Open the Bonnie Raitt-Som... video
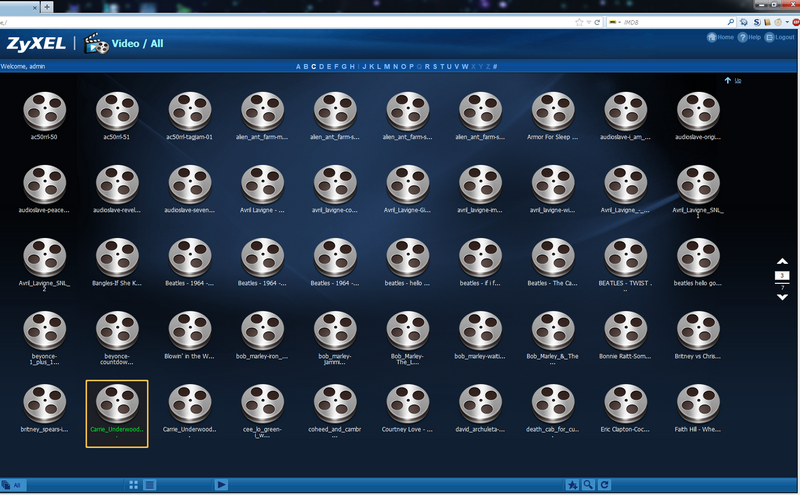Screen dimensions: 800x495 626,335
